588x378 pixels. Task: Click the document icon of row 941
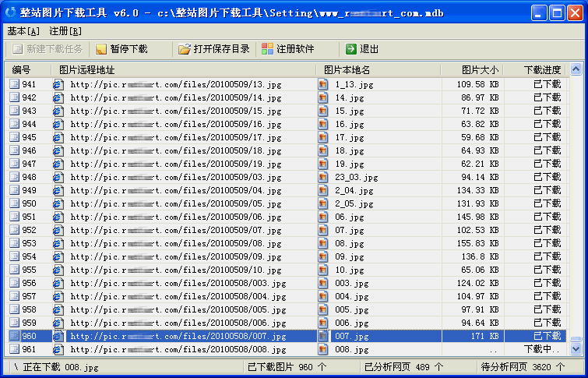tap(14, 84)
